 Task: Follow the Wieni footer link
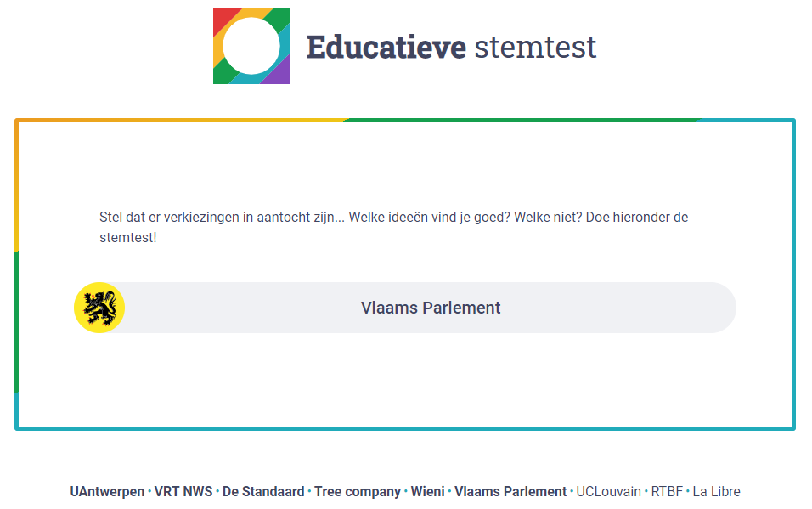pyautogui.click(x=428, y=491)
